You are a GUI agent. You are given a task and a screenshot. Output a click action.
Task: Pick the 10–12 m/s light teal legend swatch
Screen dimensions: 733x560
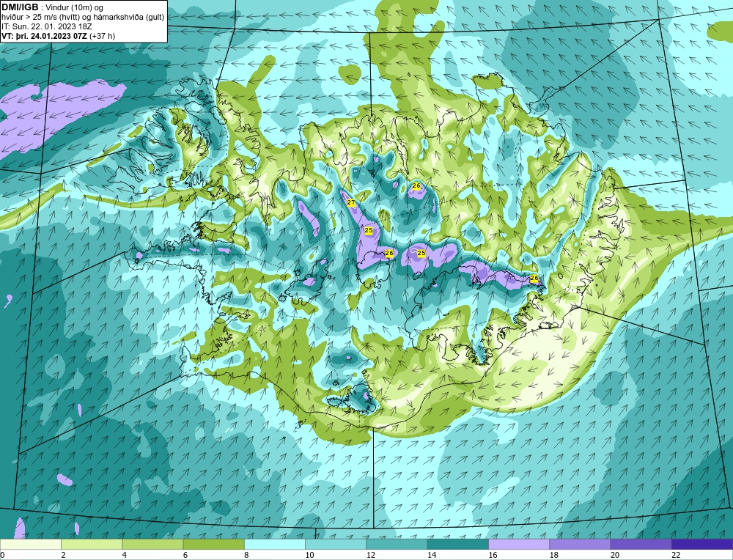click(336, 544)
